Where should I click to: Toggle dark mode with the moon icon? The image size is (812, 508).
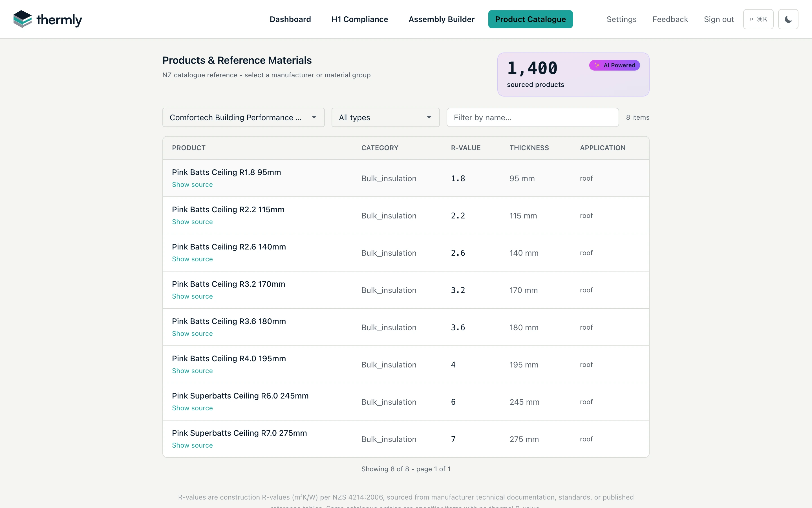coord(788,19)
